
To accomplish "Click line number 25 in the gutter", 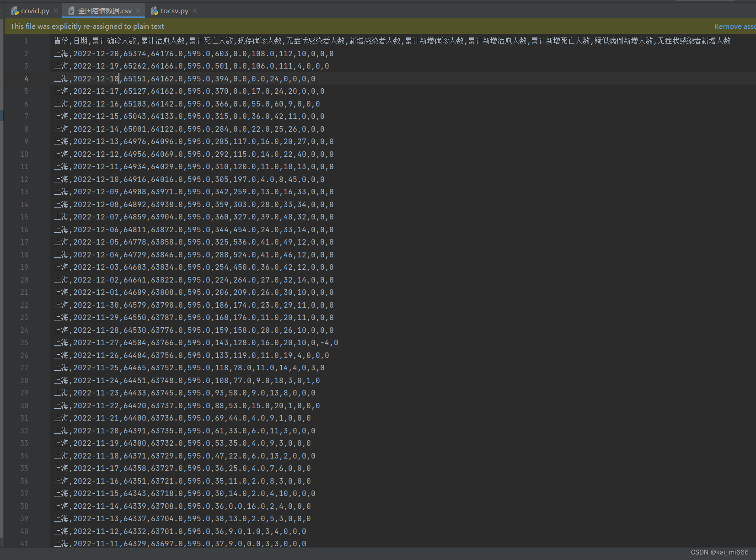I will 24,342.
